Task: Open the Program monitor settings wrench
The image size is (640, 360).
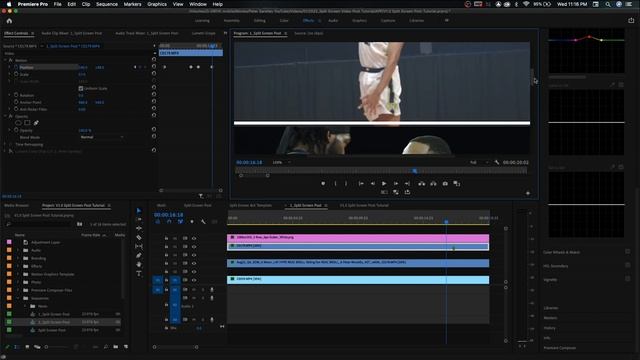Action: tap(497, 162)
